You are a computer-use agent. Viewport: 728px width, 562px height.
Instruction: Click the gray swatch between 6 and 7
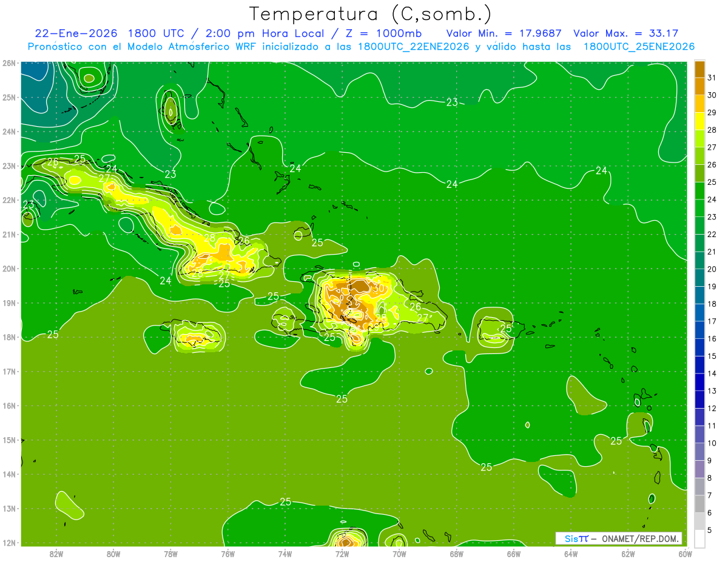(699, 504)
